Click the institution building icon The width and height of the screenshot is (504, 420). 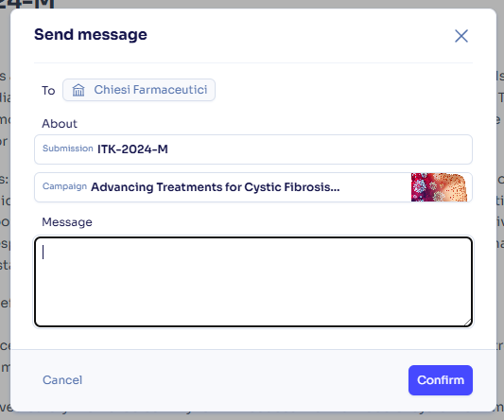[78, 90]
